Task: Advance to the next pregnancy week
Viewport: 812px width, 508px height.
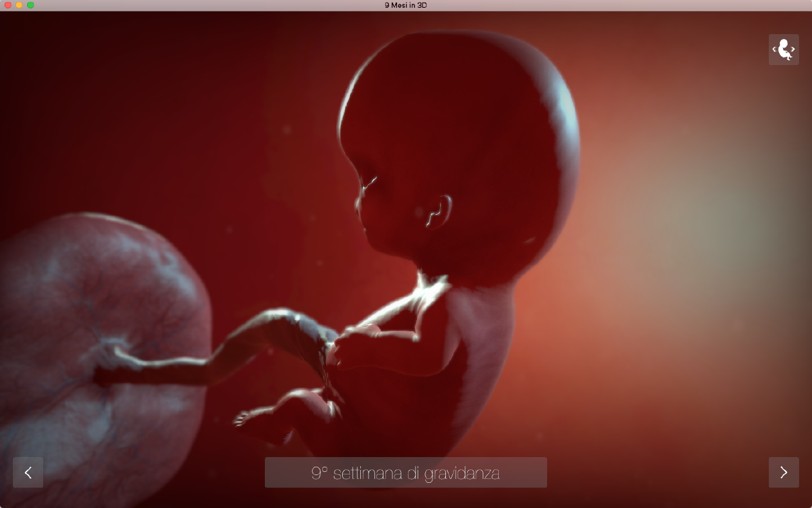Action: (x=784, y=473)
